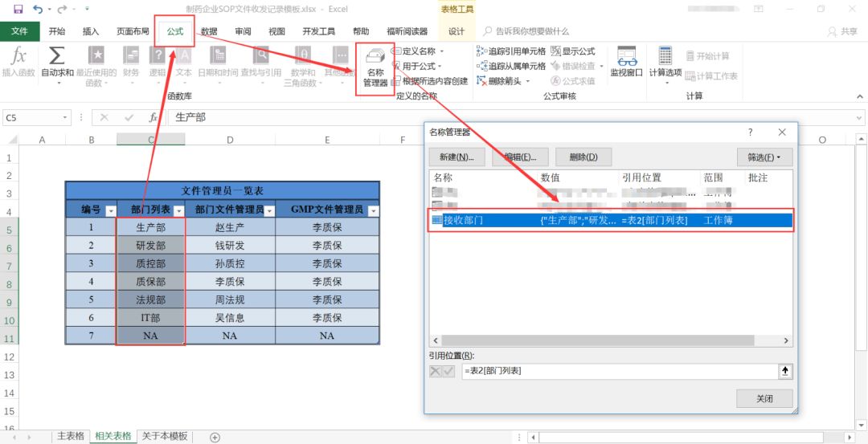
Task: Open the 部门列表 column filter dropdown
Action: click(178, 210)
